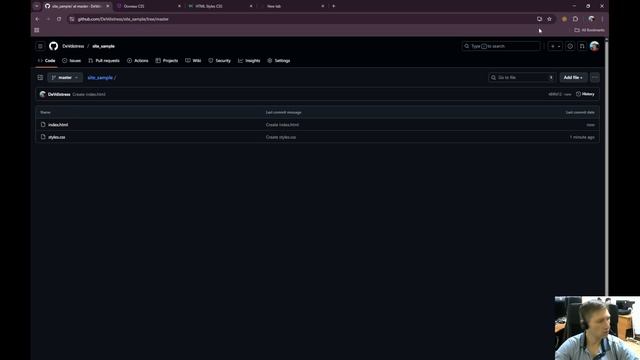
Task: Go to the Security tab
Action: (x=220, y=60)
